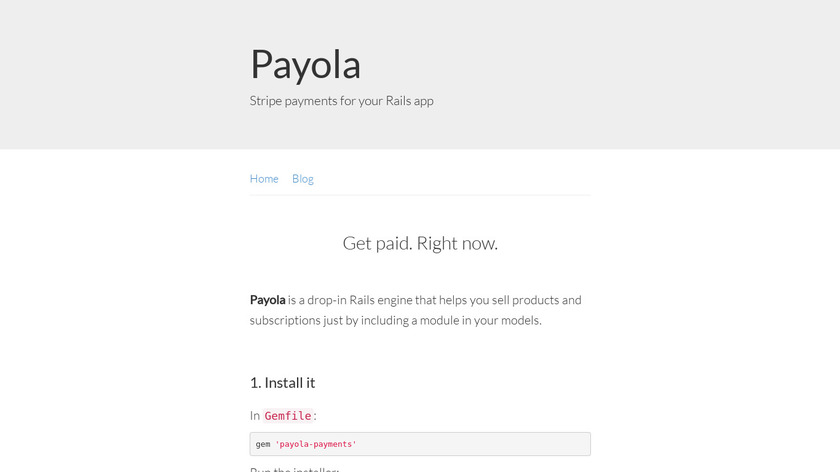Click the bold Payola word in paragraph
The image size is (840, 472).
268,300
